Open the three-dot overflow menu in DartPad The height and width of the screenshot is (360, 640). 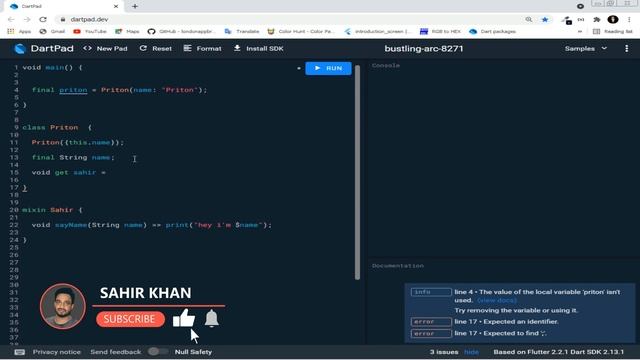point(627,49)
